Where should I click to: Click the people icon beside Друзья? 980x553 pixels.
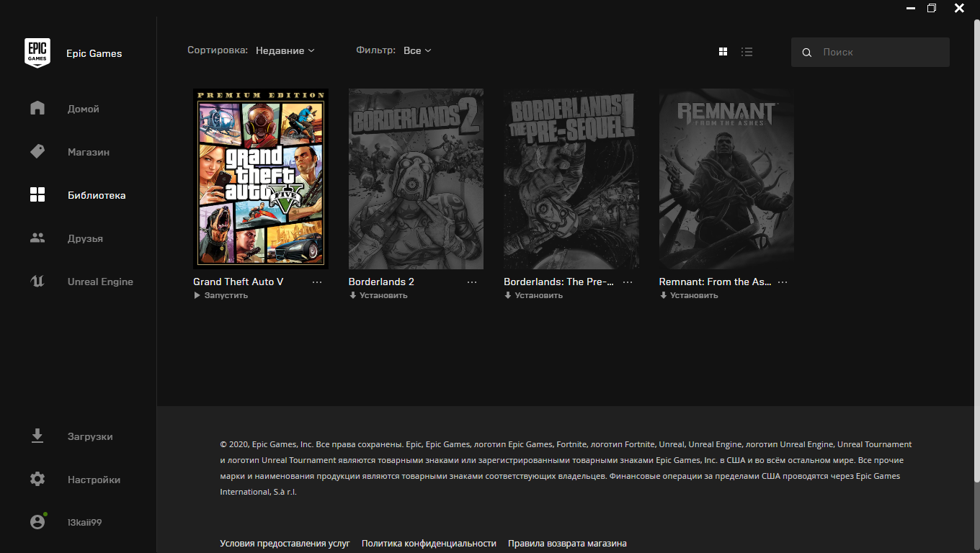pos(37,238)
